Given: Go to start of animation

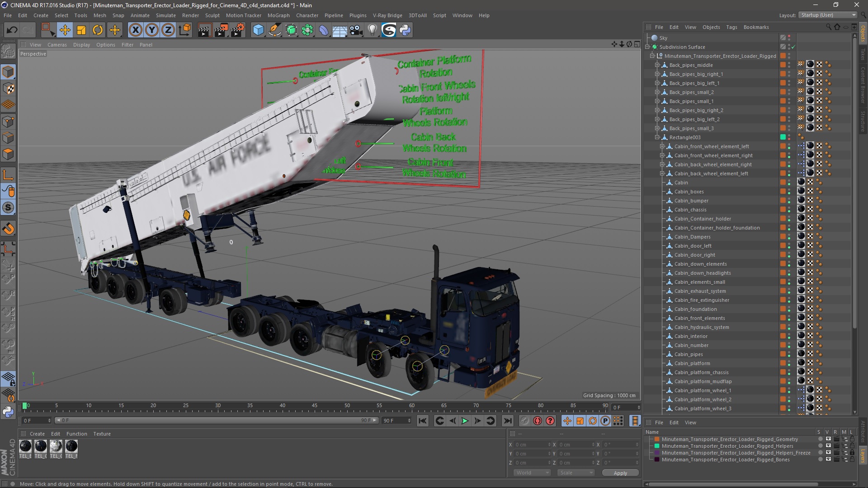Looking at the screenshot, I should [422, 421].
